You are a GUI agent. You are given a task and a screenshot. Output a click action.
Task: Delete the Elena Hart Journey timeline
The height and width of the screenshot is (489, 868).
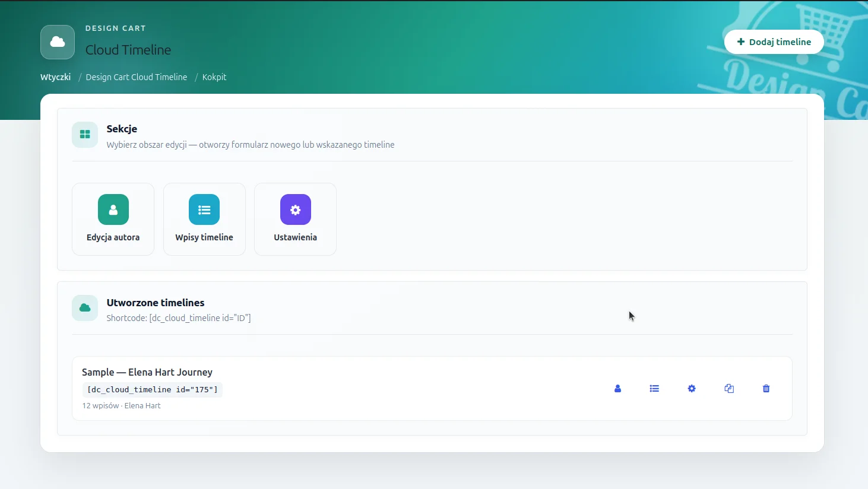pos(766,389)
